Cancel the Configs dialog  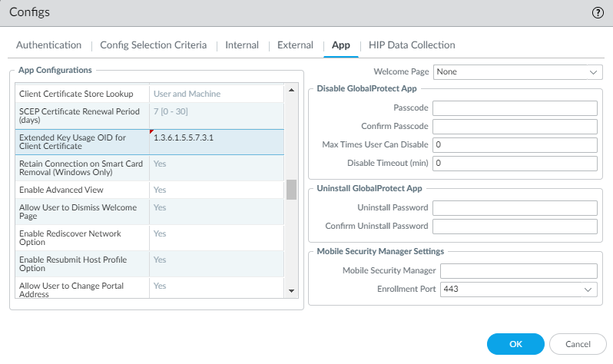578,343
